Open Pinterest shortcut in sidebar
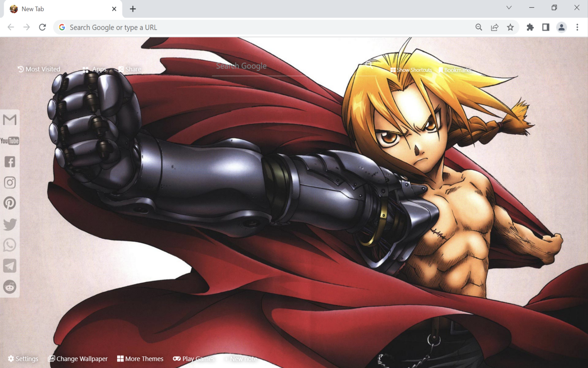The height and width of the screenshot is (368, 588). click(10, 203)
